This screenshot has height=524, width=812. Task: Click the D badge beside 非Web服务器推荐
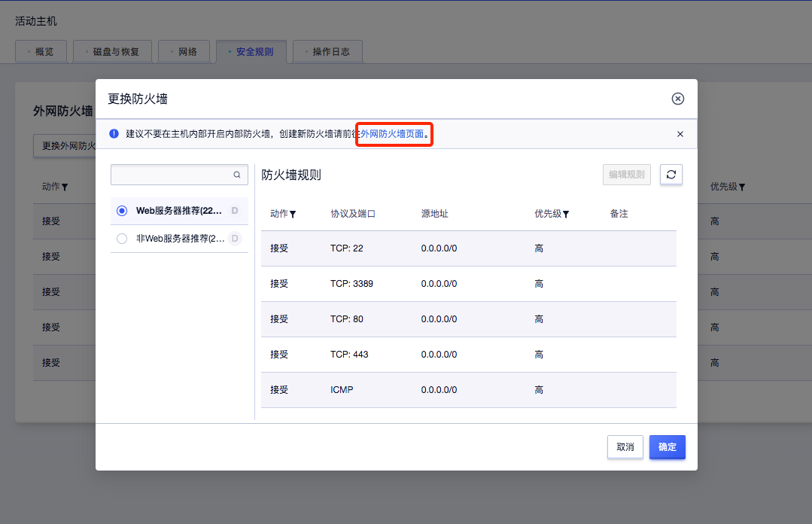point(235,239)
